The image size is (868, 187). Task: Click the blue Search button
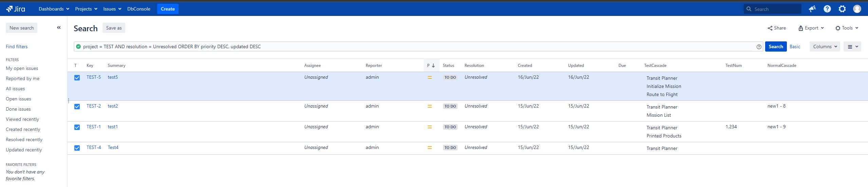(776, 46)
